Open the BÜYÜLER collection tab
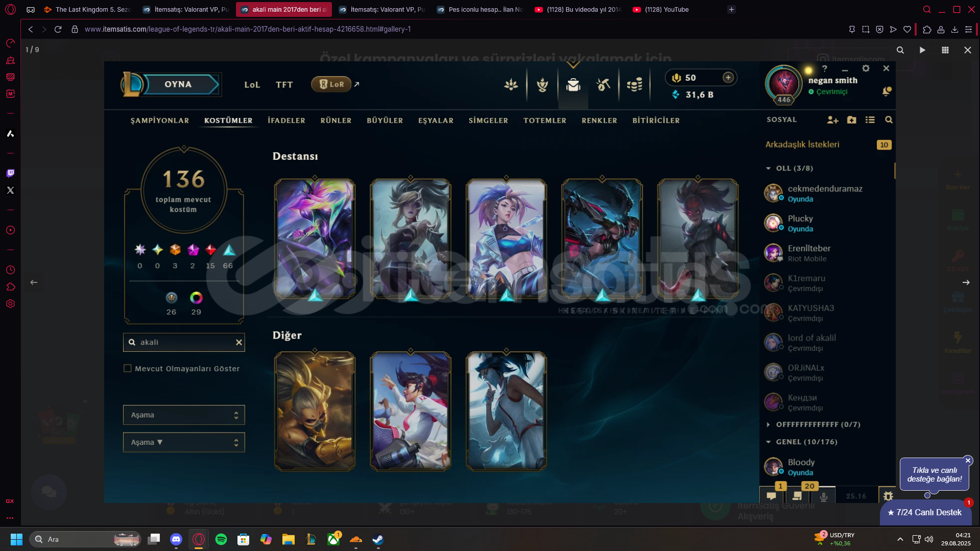The width and height of the screenshot is (980, 551). [x=385, y=121]
